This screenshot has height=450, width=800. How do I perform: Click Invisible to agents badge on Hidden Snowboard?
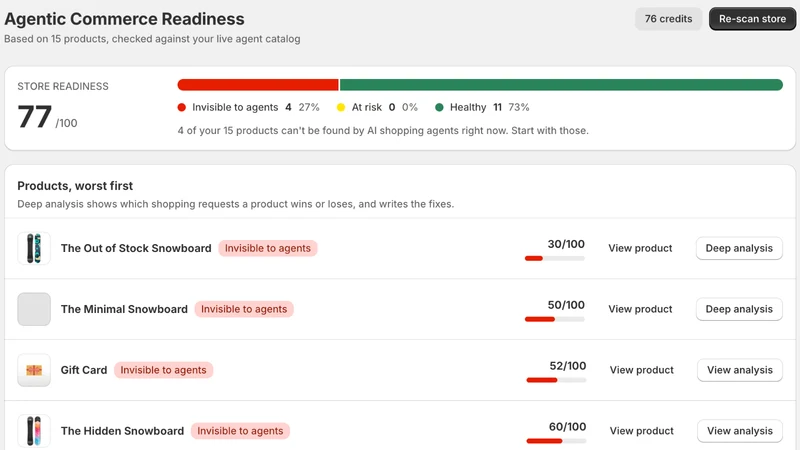pos(240,431)
